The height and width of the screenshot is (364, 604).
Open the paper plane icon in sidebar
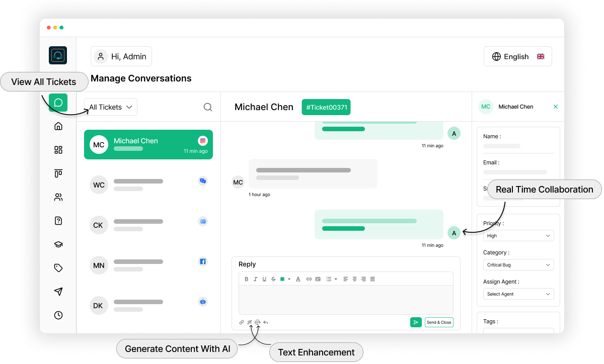coord(58,292)
